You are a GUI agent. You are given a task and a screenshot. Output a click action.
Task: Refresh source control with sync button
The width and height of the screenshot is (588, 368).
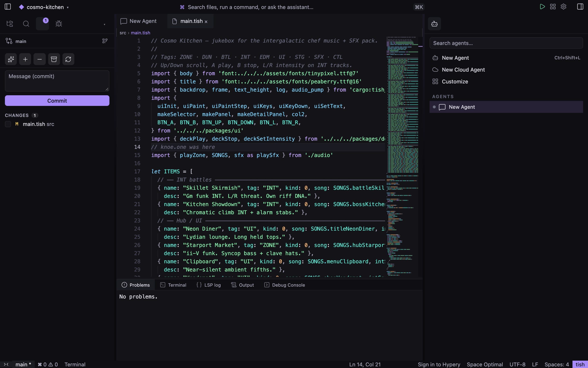point(68,59)
